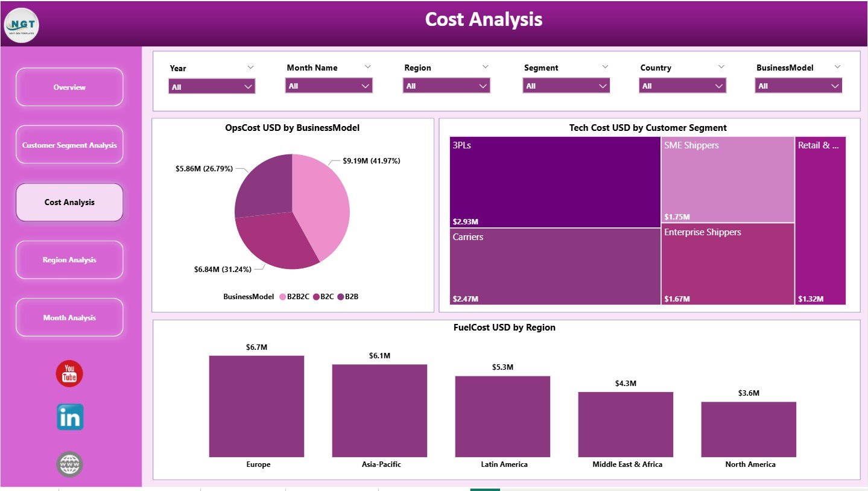Click the NGT logo in the header
The height and width of the screenshot is (491, 868).
[x=22, y=25]
